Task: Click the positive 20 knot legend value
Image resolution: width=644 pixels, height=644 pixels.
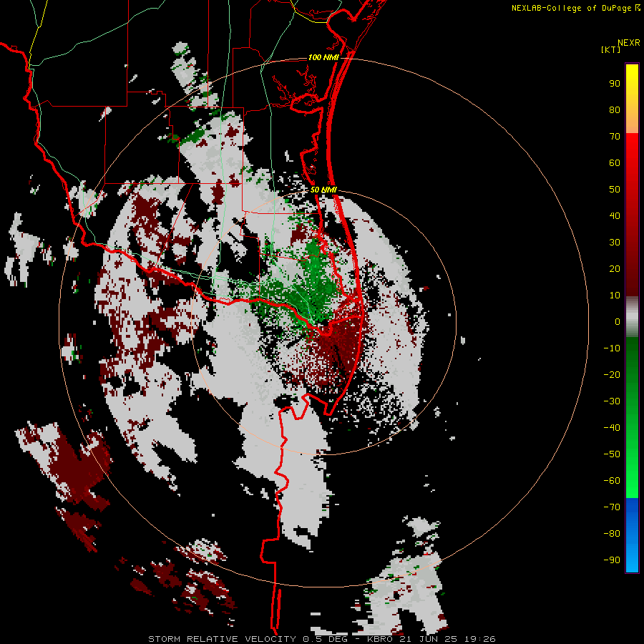Action: coord(615,269)
